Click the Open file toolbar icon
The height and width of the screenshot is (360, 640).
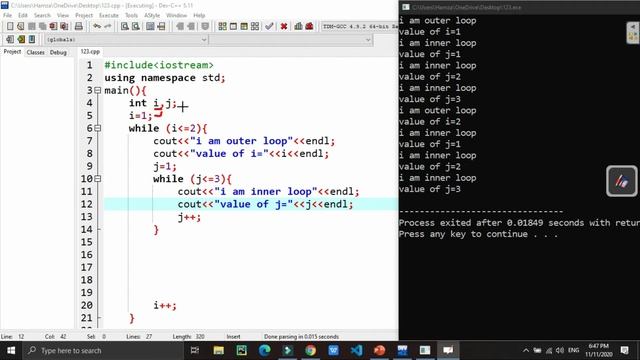click(21, 27)
